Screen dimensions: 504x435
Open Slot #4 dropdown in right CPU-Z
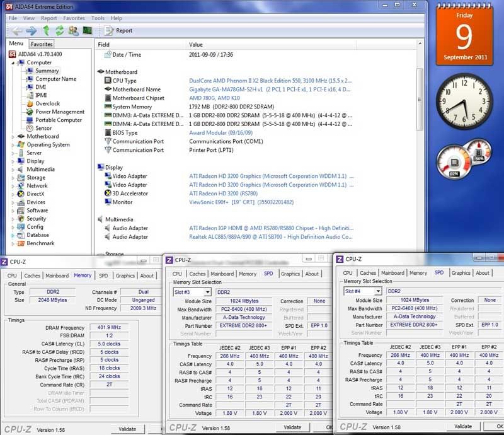click(x=379, y=291)
